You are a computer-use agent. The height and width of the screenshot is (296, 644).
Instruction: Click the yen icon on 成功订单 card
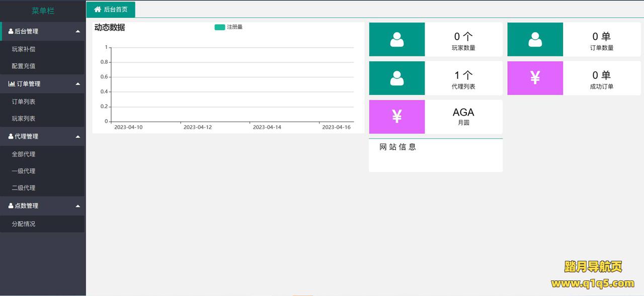pos(535,78)
